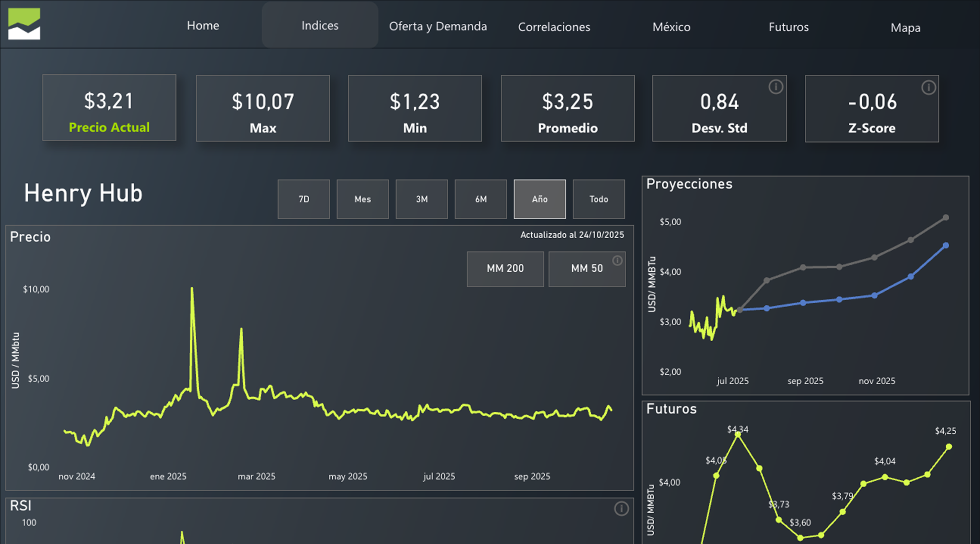Open the Desv. Std info icon
Viewport: 980px width, 544px height.
tap(776, 87)
